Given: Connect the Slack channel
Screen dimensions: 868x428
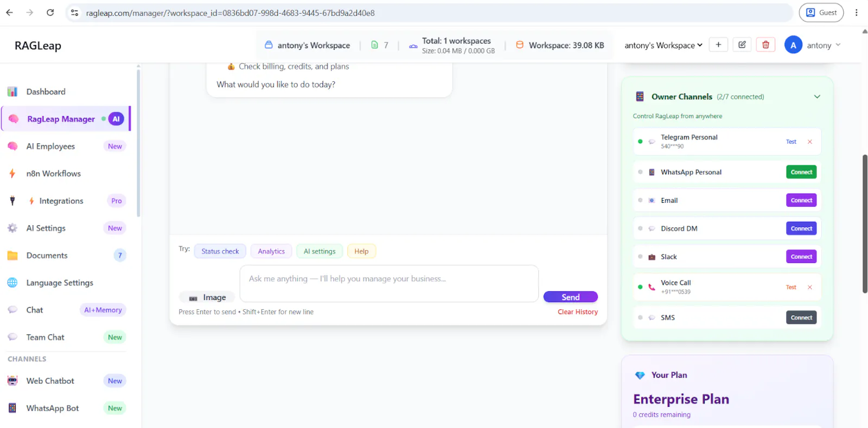Looking at the screenshot, I should tap(801, 257).
